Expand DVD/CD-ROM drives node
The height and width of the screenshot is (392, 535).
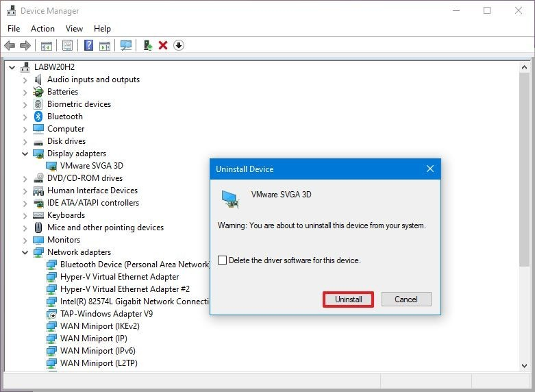coord(25,178)
